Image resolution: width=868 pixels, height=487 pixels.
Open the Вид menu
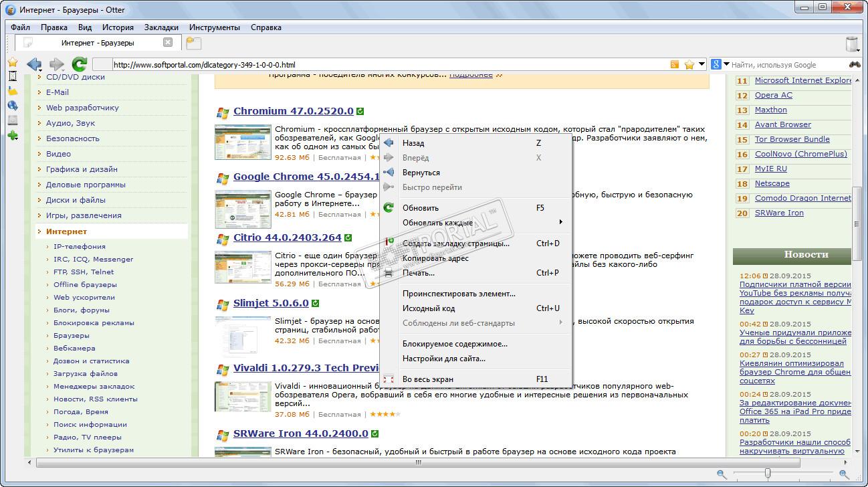pos(84,27)
